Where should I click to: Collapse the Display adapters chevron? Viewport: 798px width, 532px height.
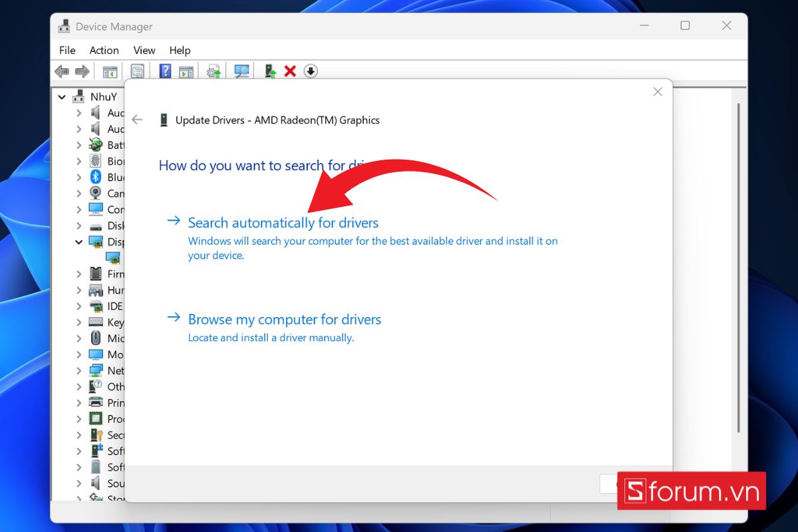click(78, 242)
